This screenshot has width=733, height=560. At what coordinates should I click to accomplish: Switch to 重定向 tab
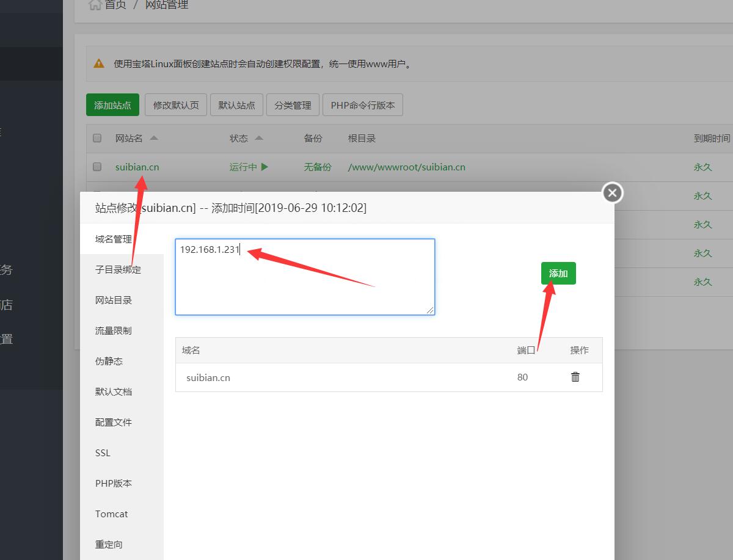pyautogui.click(x=122, y=544)
